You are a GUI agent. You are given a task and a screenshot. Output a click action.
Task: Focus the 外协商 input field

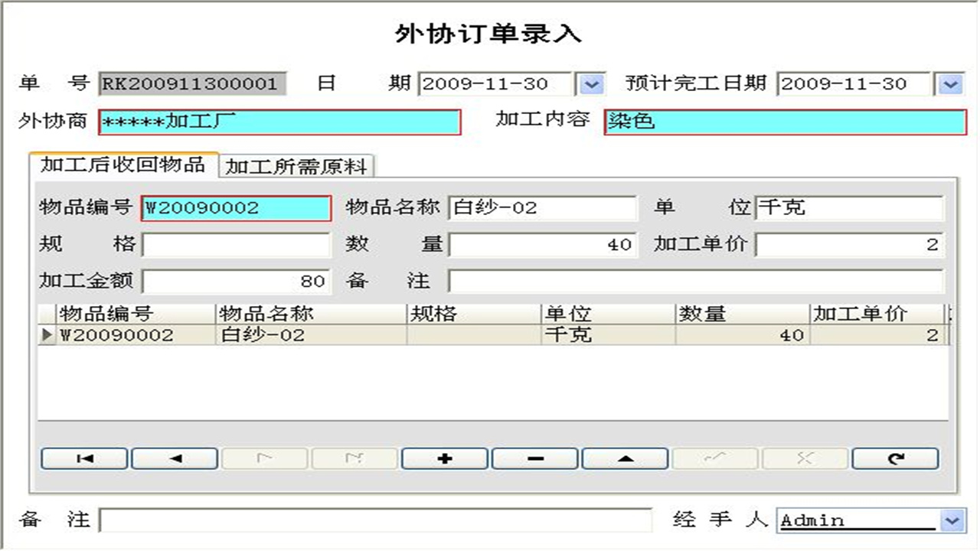pyautogui.click(x=279, y=122)
